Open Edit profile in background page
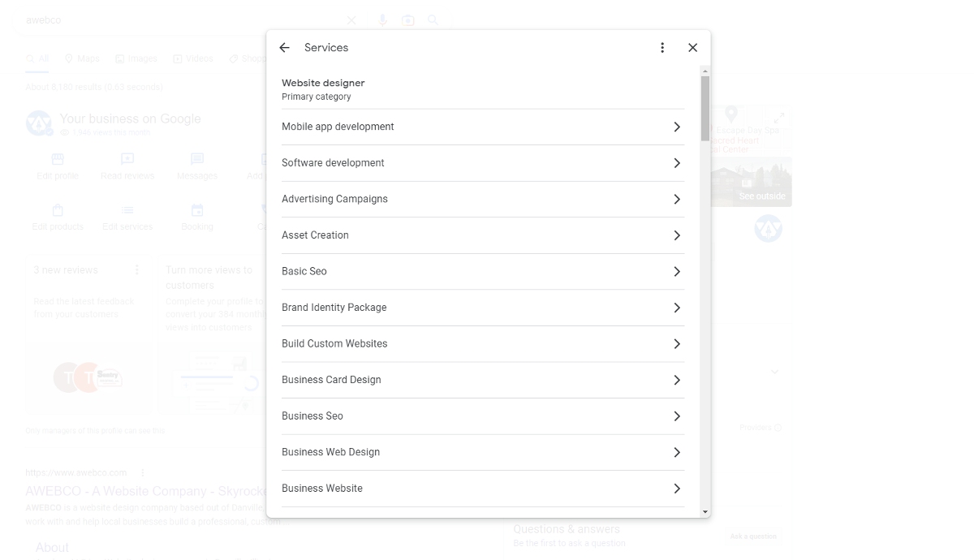 coord(58,167)
